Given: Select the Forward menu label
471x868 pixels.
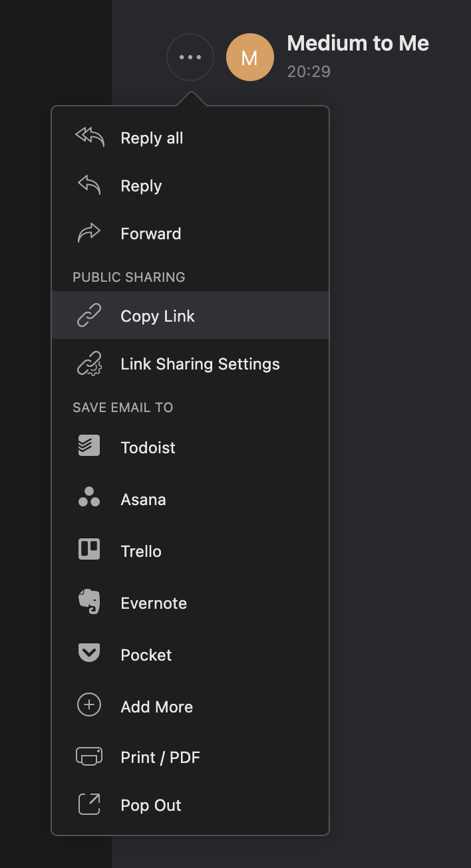Looking at the screenshot, I should [x=151, y=234].
